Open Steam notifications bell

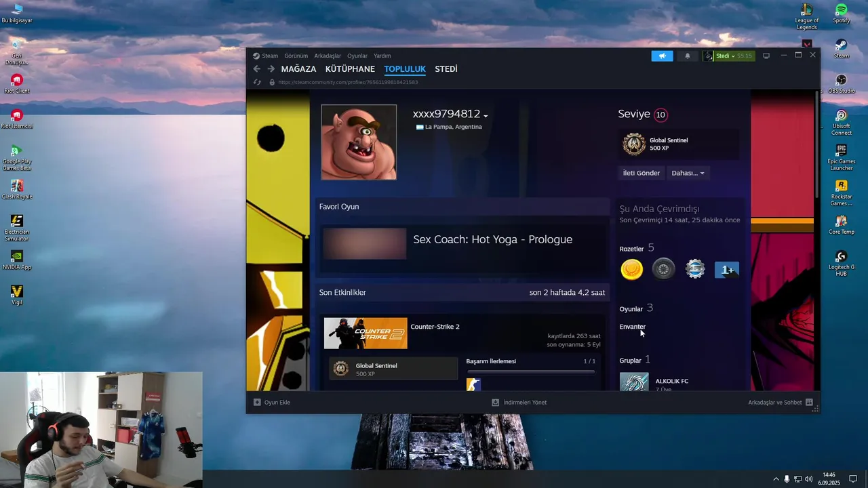pyautogui.click(x=688, y=56)
